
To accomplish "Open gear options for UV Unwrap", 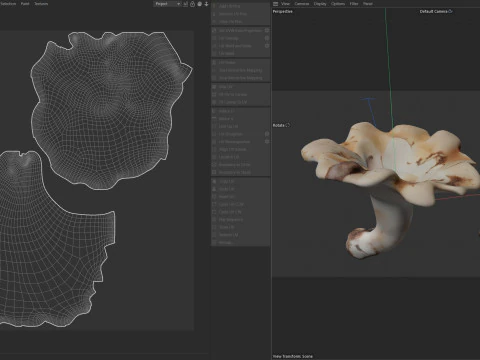I will point(267,38).
